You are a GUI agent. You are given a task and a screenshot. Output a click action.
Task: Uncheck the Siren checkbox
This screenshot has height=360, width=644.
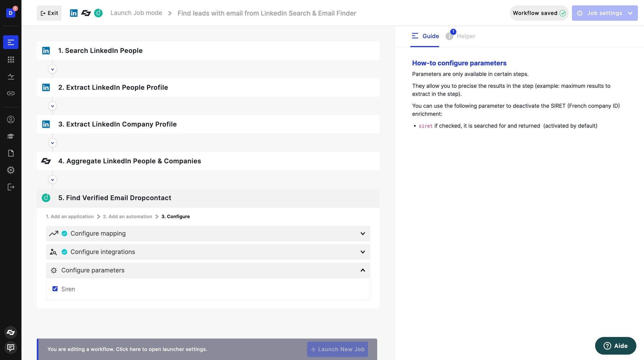(55, 289)
